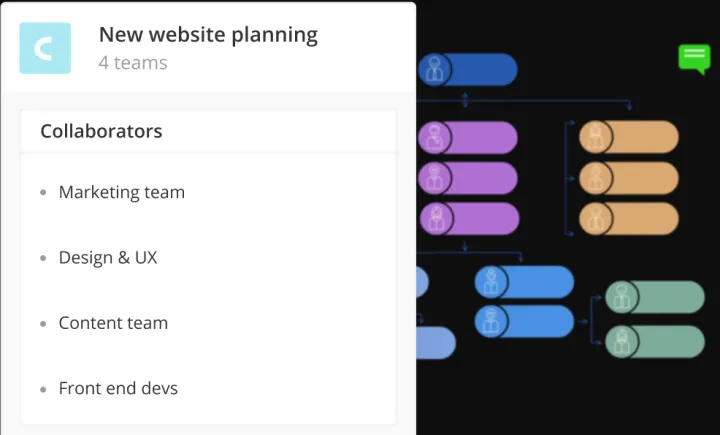Click the New website planning title
The height and width of the screenshot is (435, 720).
point(208,35)
